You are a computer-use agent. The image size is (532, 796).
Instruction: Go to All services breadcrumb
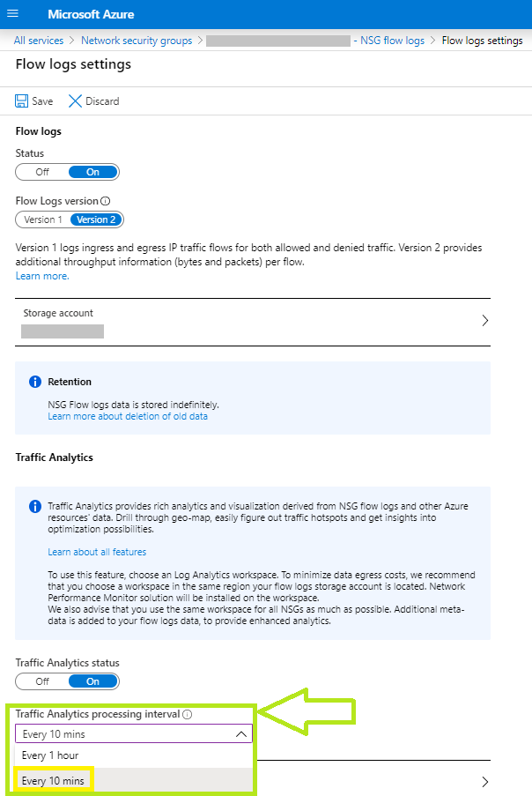[x=39, y=41]
